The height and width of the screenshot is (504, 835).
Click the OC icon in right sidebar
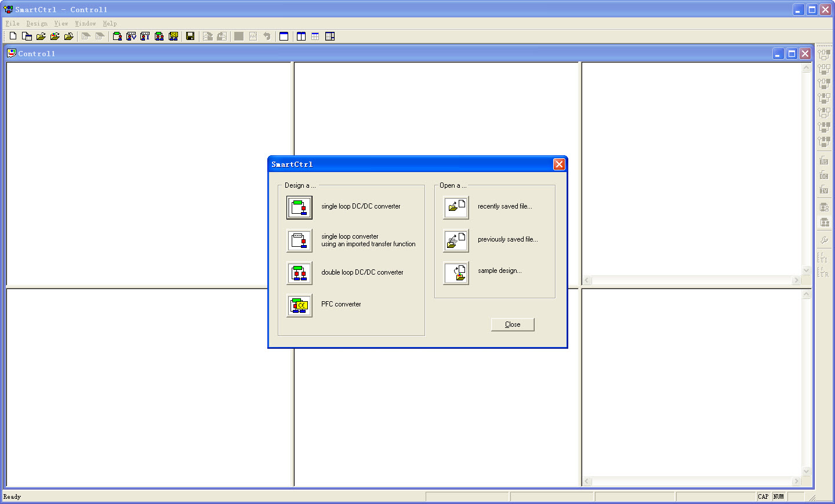pos(823,175)
